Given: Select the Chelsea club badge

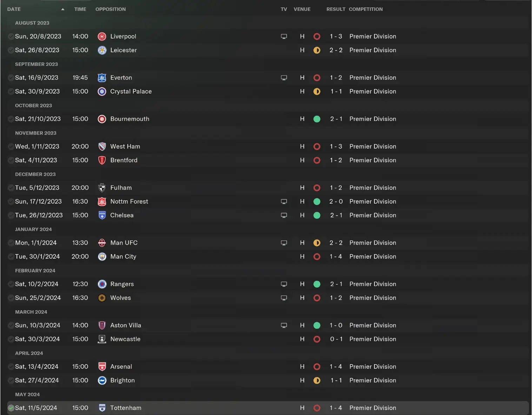Looking at the screenshot, I should 102,215.
